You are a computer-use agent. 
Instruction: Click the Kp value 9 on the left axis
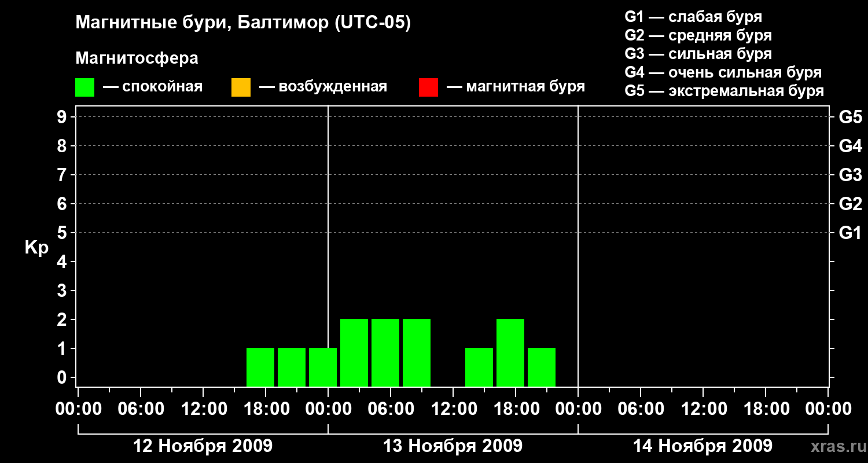[63, 117]
